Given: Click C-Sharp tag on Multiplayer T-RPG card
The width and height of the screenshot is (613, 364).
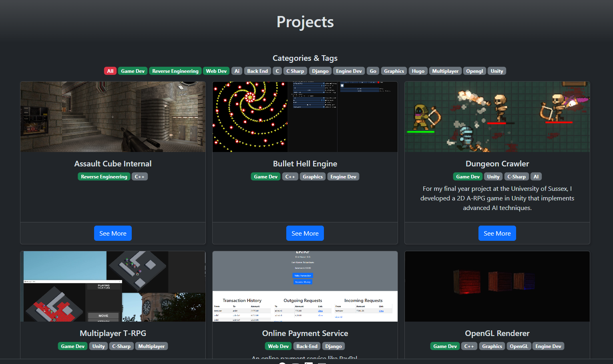Looking at the screenshot, I should pyautogui.click(x=121, y=346).
